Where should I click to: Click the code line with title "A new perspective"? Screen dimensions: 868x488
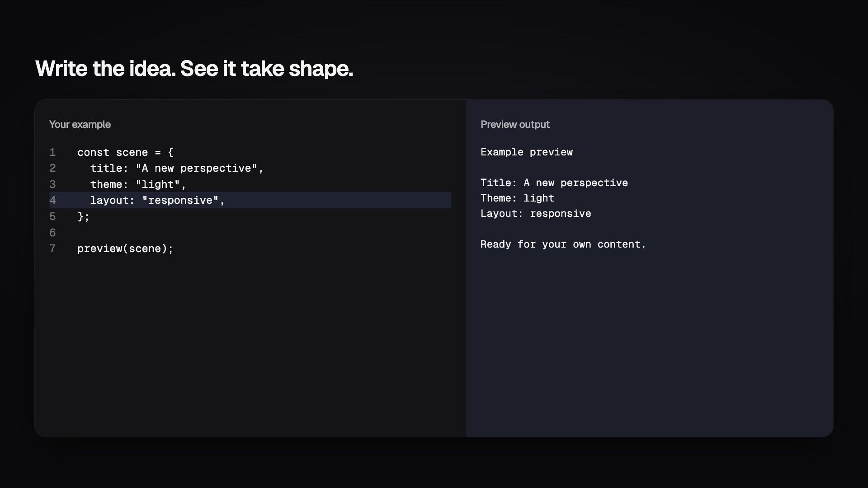[177, 168]
